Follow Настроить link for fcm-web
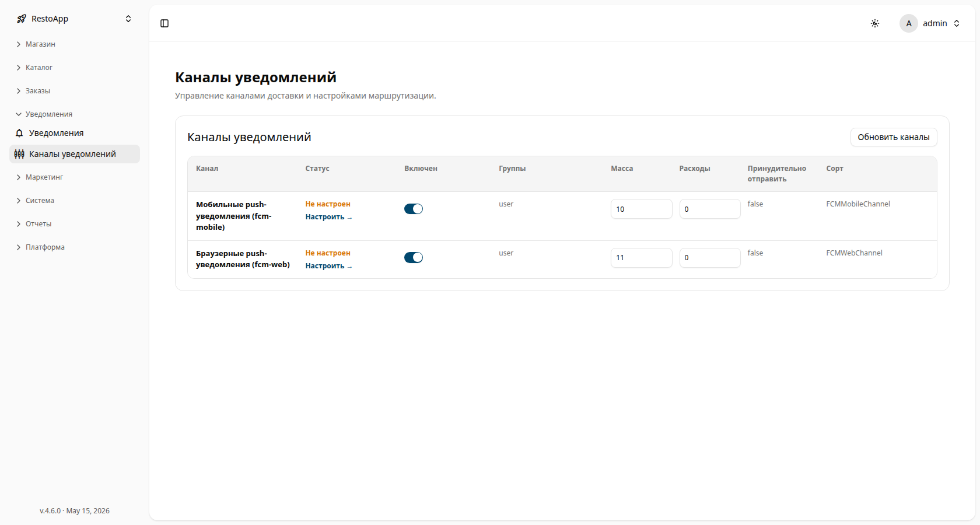 click(x=328, y=266)
